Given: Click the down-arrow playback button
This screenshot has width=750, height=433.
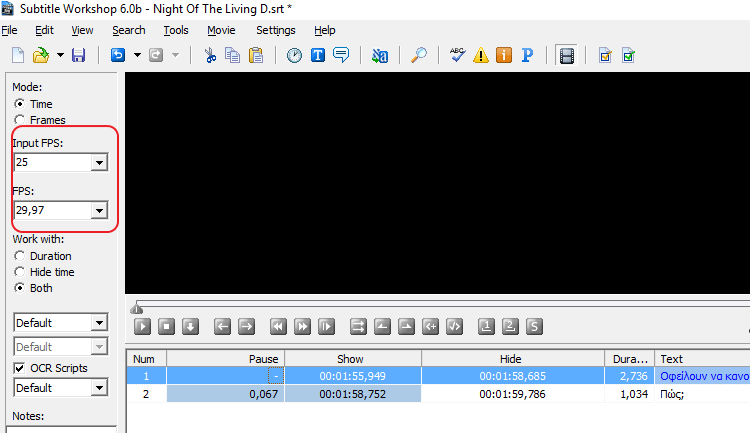Looking at the screenshot, I should 190,327.
